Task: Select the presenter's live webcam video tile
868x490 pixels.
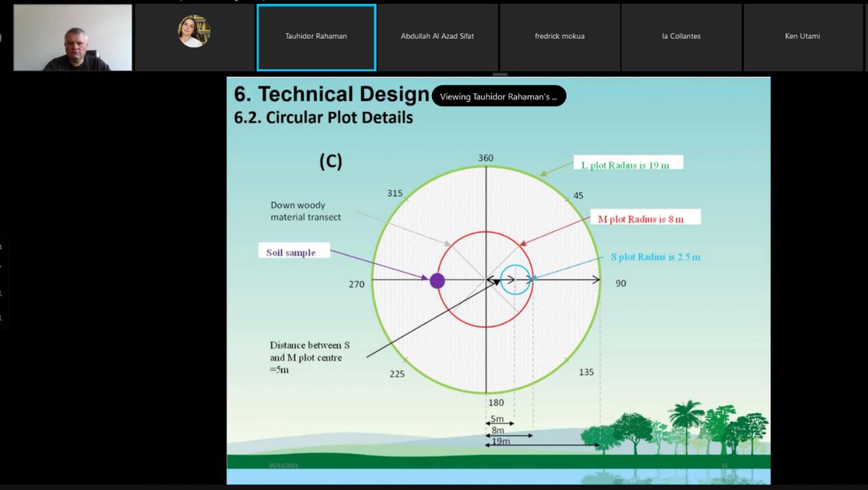Action: 73,38
